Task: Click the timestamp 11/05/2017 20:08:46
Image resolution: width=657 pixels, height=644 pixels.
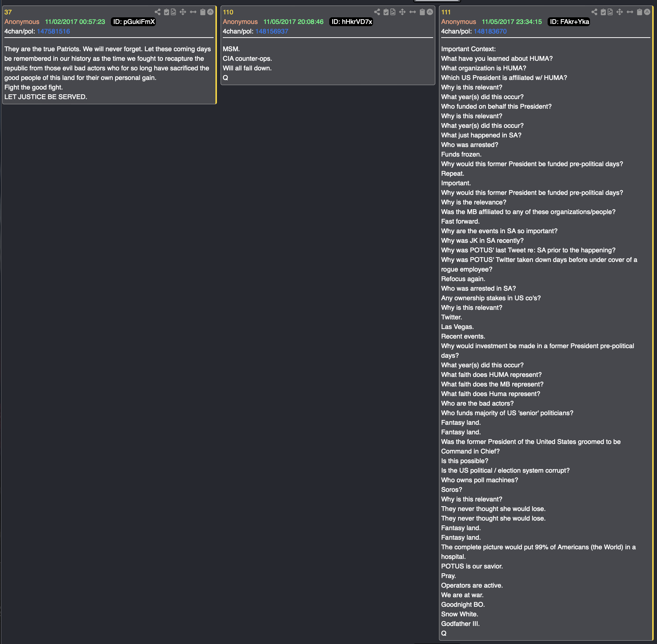Action: [x=294, y=22]
